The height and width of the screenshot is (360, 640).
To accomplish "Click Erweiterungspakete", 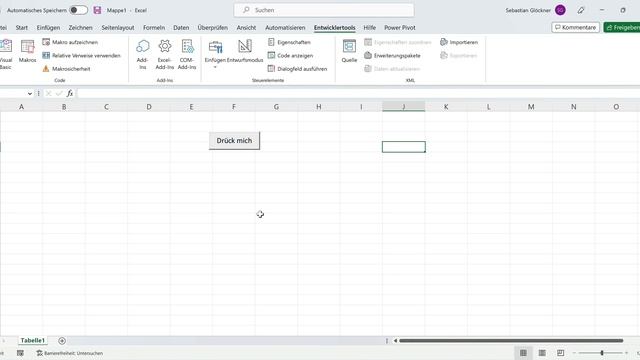I will [x=392, y=56].
